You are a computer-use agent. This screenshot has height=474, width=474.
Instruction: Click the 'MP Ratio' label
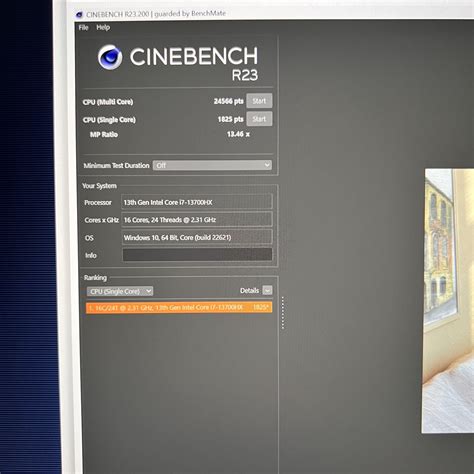104,135
